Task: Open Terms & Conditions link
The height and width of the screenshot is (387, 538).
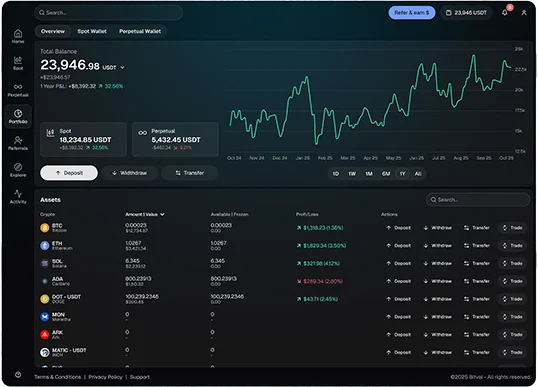Action: click(58, 377)
